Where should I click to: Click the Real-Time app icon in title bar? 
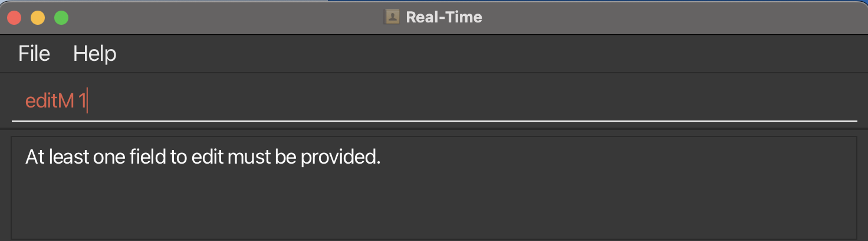[x=392, y=17]
